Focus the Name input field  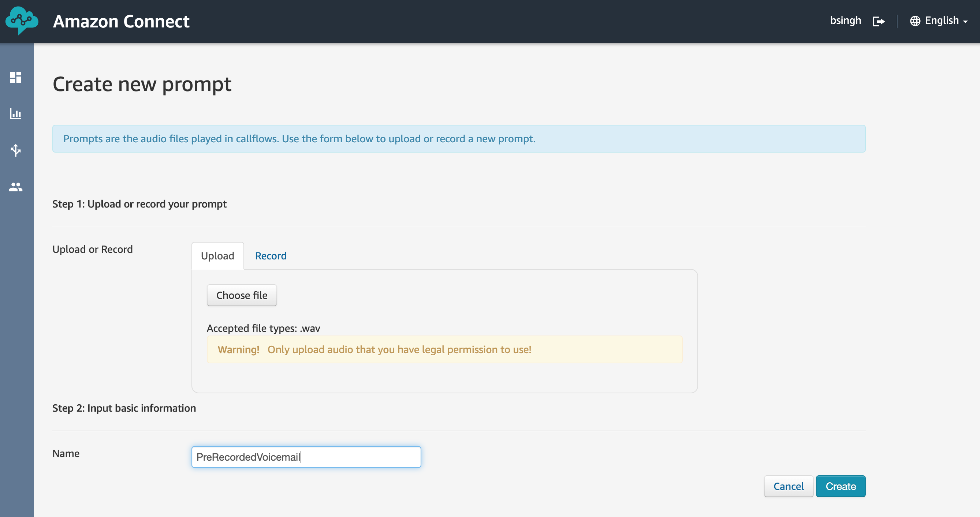click(306, 457)
